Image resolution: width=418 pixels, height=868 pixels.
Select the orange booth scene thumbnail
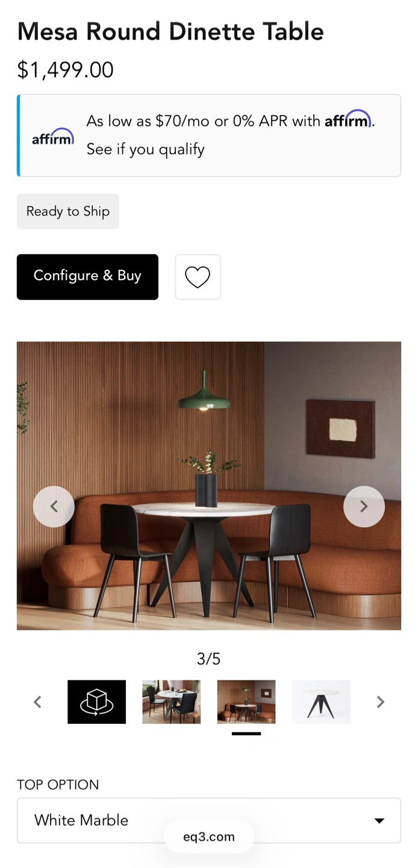click(246, 702)
